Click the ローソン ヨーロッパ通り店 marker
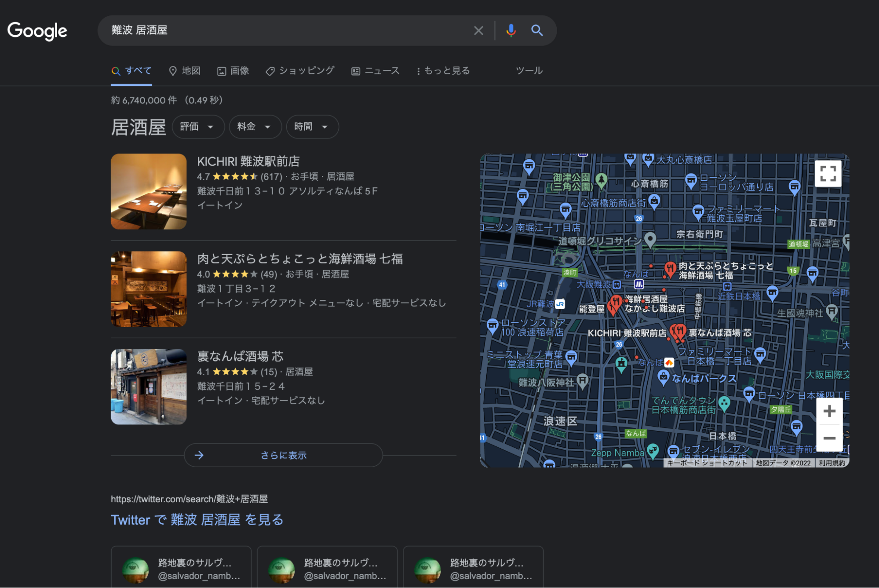The height and width of the screenshot is (588, 879). pyautogui.click(x=691, y=181)
